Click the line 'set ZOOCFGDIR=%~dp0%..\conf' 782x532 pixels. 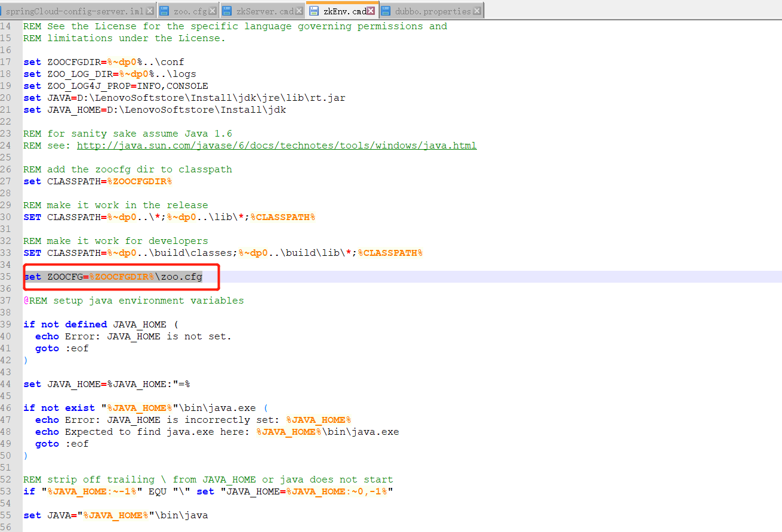click(104, 62)
